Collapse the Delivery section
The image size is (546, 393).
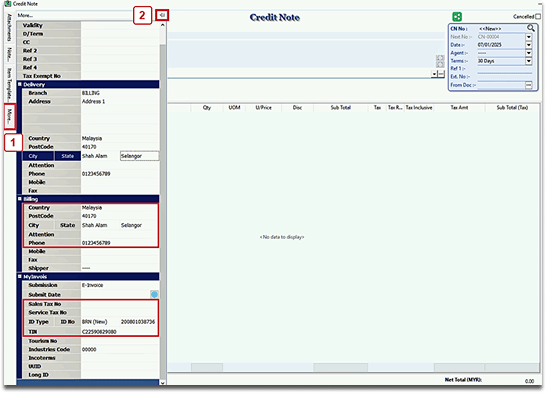(20, 84)
